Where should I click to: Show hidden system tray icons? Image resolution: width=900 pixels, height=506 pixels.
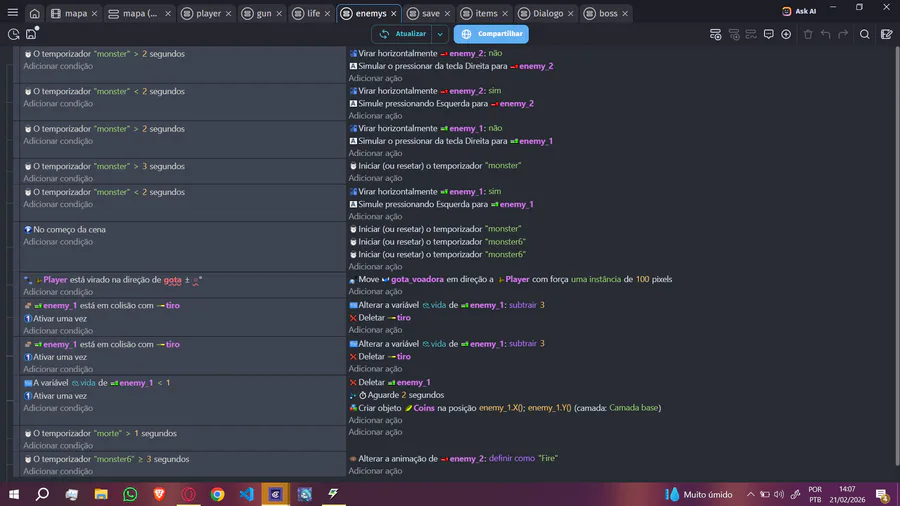(x=750, y=494)
